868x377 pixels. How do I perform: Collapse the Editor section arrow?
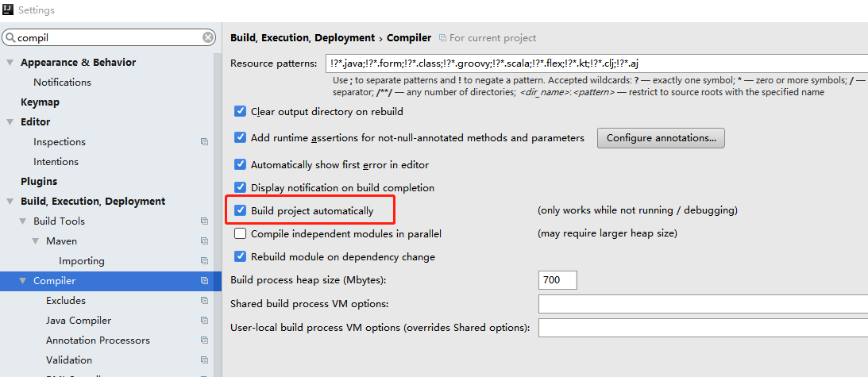point(10,122)
